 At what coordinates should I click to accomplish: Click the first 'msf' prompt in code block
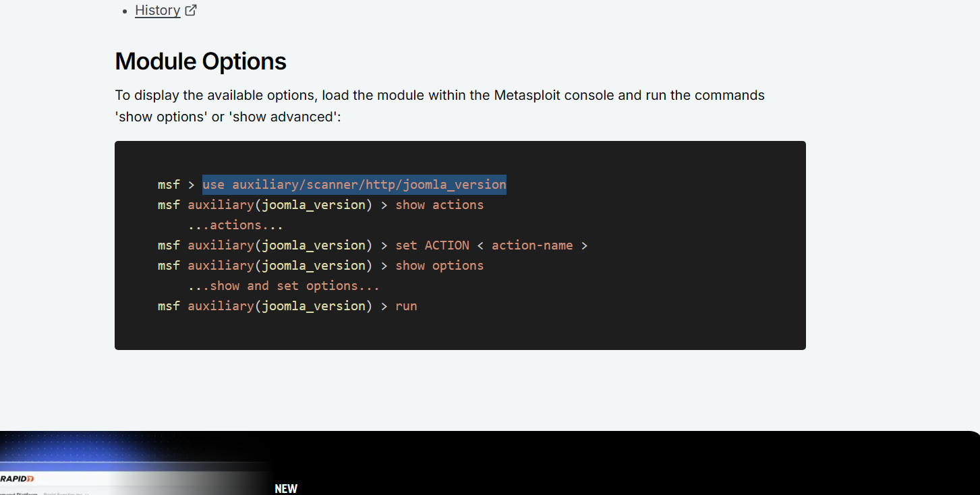(169, 184)
